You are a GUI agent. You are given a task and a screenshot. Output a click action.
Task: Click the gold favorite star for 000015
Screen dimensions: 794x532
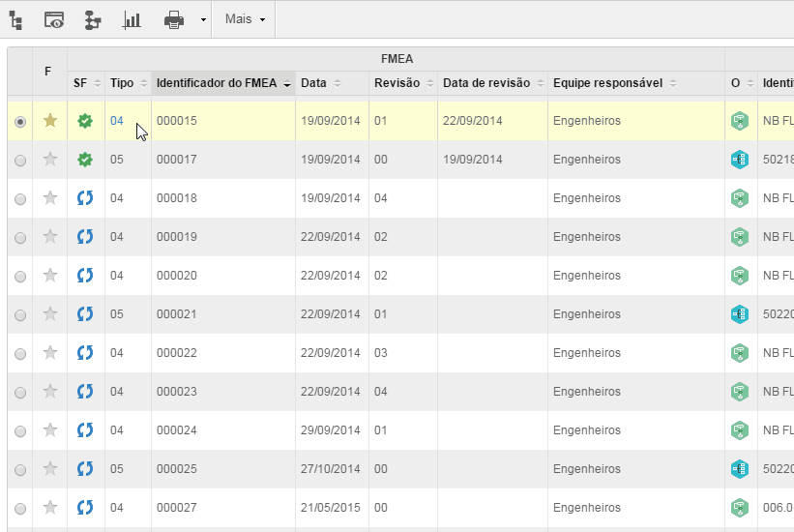[50, 121]
